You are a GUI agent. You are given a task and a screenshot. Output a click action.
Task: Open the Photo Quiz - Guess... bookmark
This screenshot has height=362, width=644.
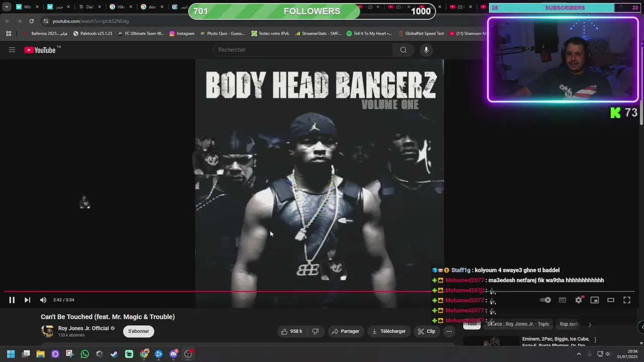tap(222, 34)
